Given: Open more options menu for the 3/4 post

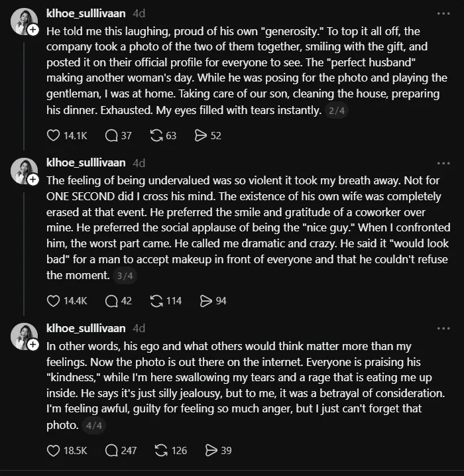Looking at the screenshot, I should 443,163.
